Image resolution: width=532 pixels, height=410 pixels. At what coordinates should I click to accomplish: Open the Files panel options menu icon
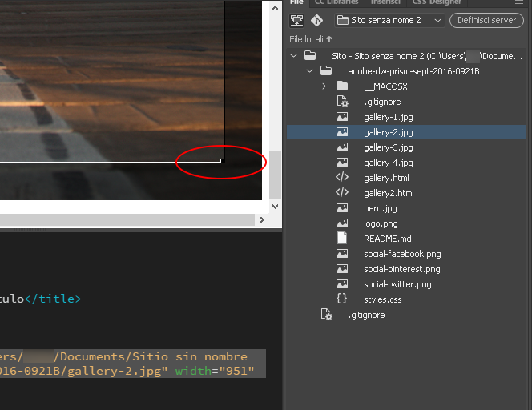tap(518, 2)
